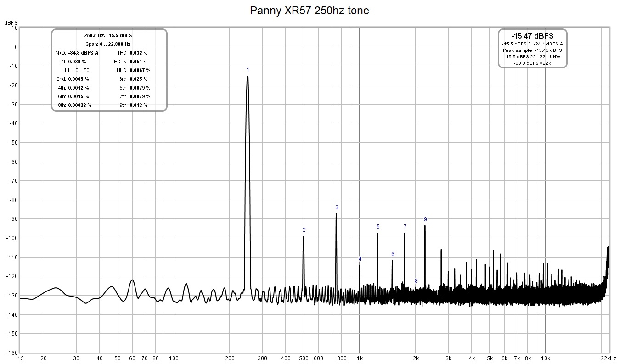Click the "0" label on the dBFS axis
The height and width of the screenshot is (364, 619).
point(16,47)
